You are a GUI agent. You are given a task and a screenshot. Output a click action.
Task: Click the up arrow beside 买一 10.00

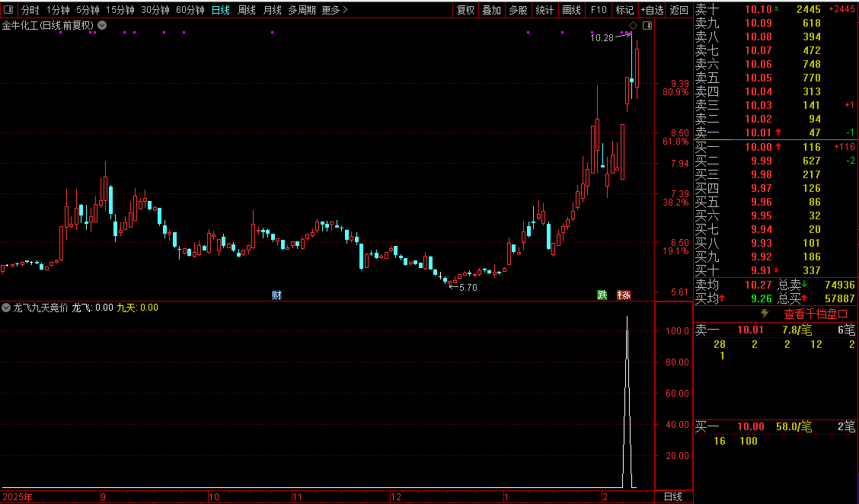pyautogui.click(x=778, y=147)
